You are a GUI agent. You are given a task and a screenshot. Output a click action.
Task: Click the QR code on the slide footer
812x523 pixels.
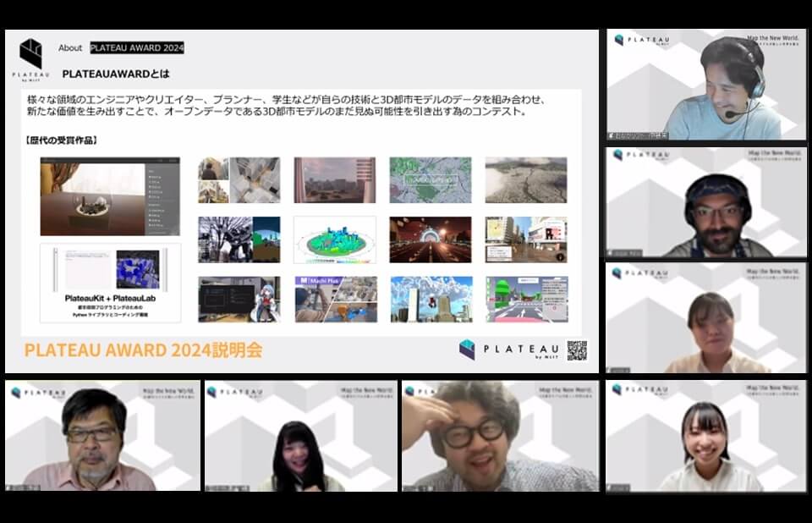577,350
